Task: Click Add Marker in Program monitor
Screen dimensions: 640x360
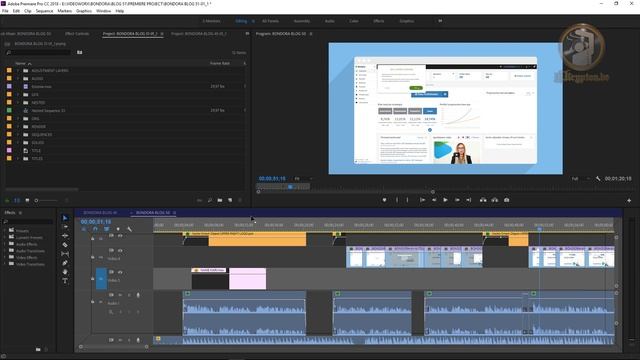Action: coord(384,200)
